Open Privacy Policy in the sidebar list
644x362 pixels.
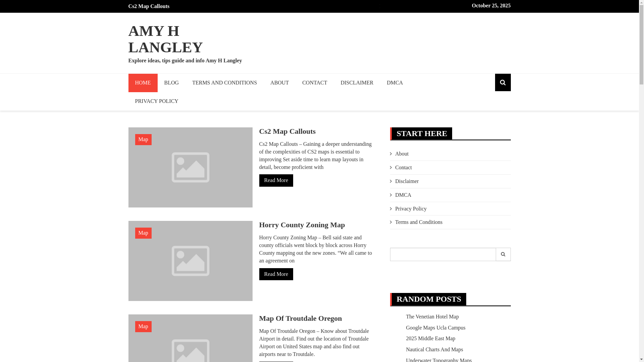(411, 209)
